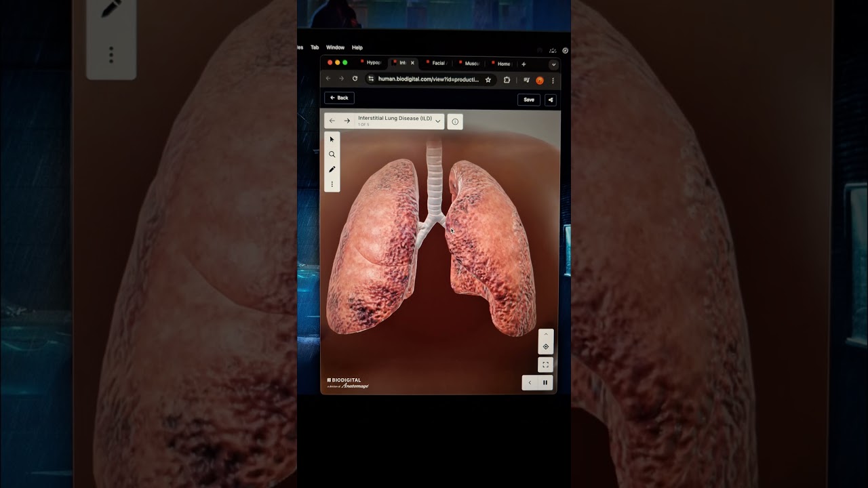Screen dimensions: 868x488
Task: Click the Save button
Action: [x=529, y=100]
